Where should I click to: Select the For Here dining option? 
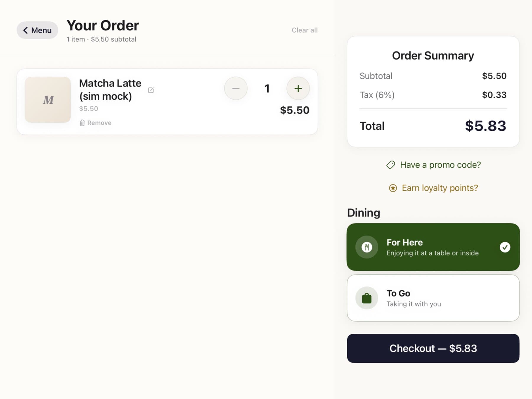(433, 247)
